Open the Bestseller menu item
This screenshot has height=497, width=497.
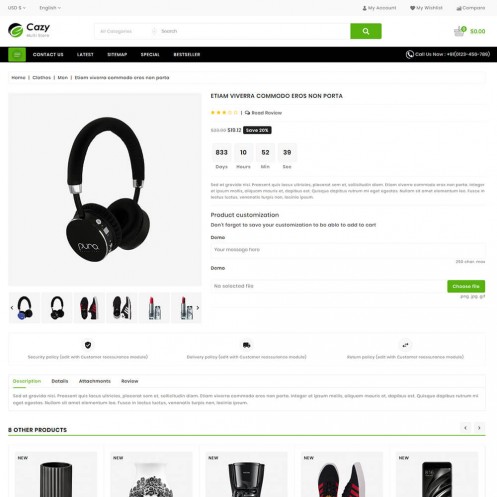[x=187, y=54]
